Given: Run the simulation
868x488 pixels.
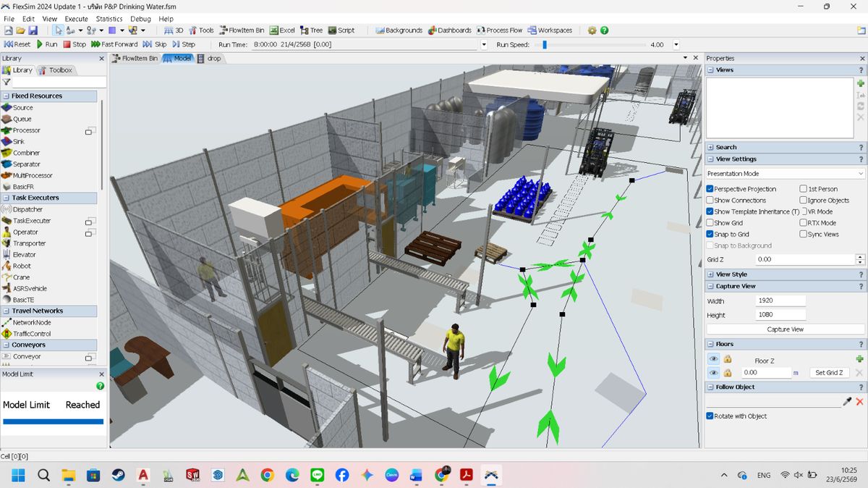Looking at the screenshot, I should [47, 44].
